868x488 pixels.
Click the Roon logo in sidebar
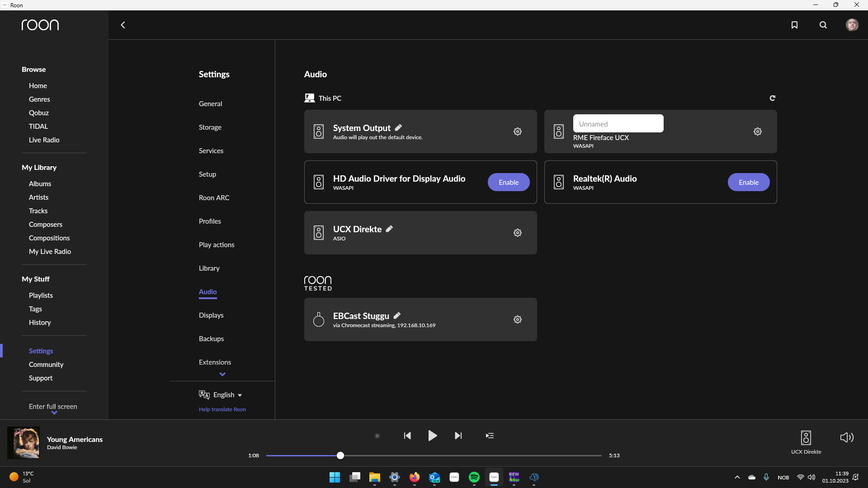click(40, 25)
